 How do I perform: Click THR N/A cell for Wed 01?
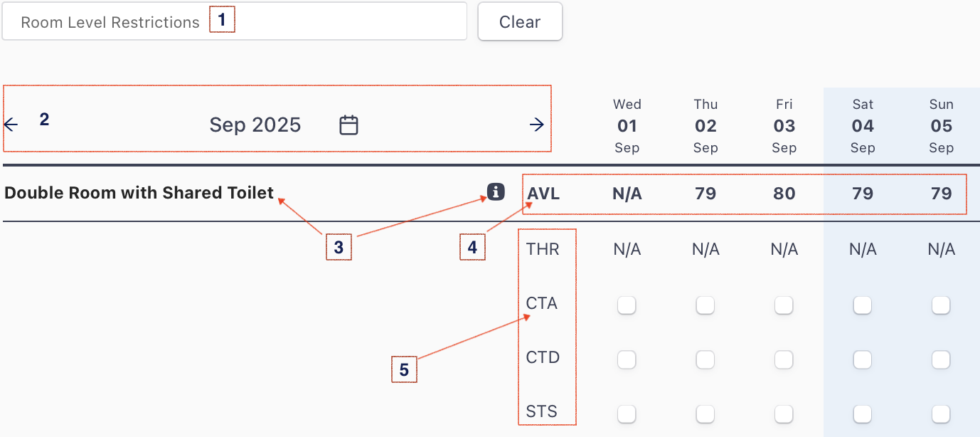[x=627, y=250]
